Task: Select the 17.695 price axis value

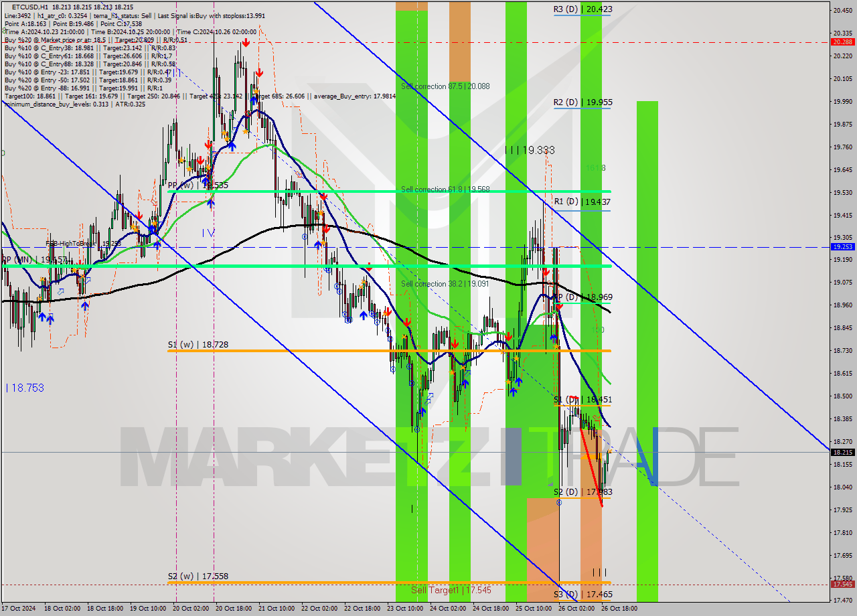Action: coord(842,555)
